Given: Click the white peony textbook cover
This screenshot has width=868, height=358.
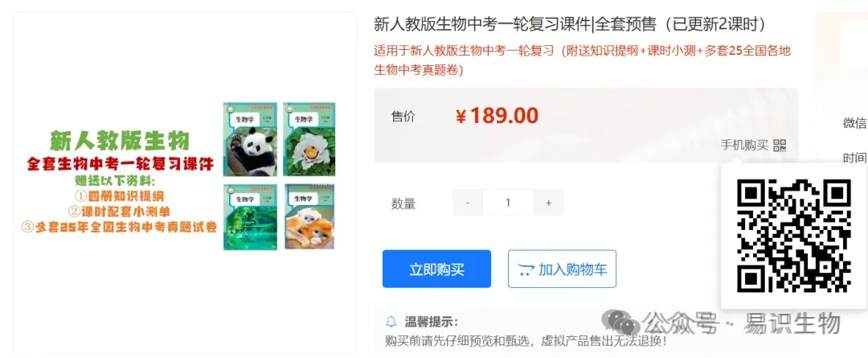Looking at the screenshot, I should click(309, 140).
